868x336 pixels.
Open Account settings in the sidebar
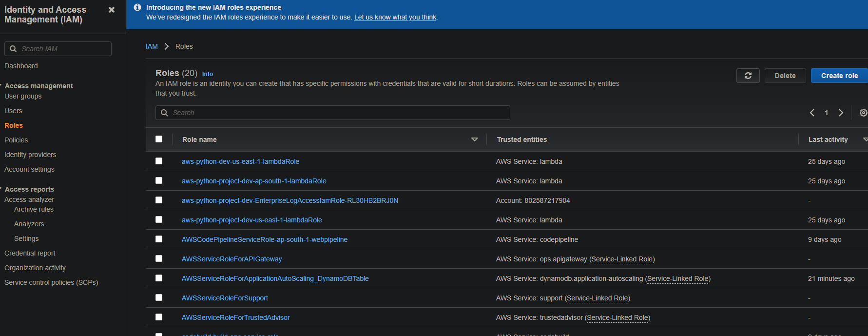click(29, 169)
